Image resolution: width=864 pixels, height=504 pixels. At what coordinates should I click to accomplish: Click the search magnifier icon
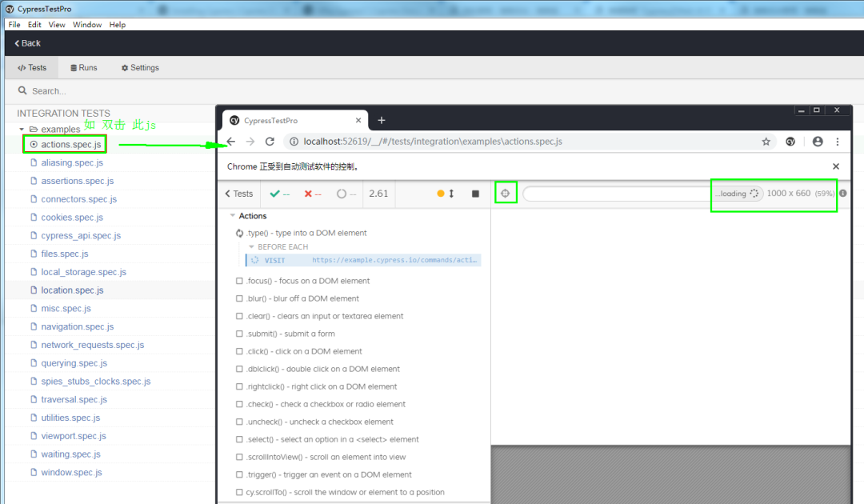(22, 90)
